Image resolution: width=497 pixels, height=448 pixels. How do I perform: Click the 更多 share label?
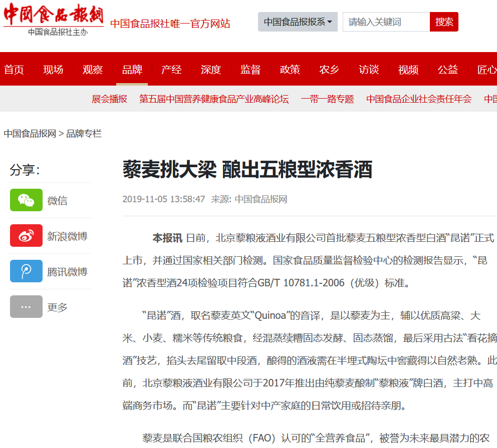(58, 307)
